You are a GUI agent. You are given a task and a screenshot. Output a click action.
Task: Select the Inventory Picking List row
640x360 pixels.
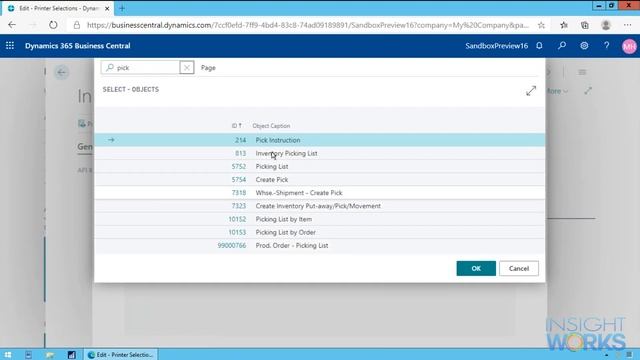click(320, 153)
